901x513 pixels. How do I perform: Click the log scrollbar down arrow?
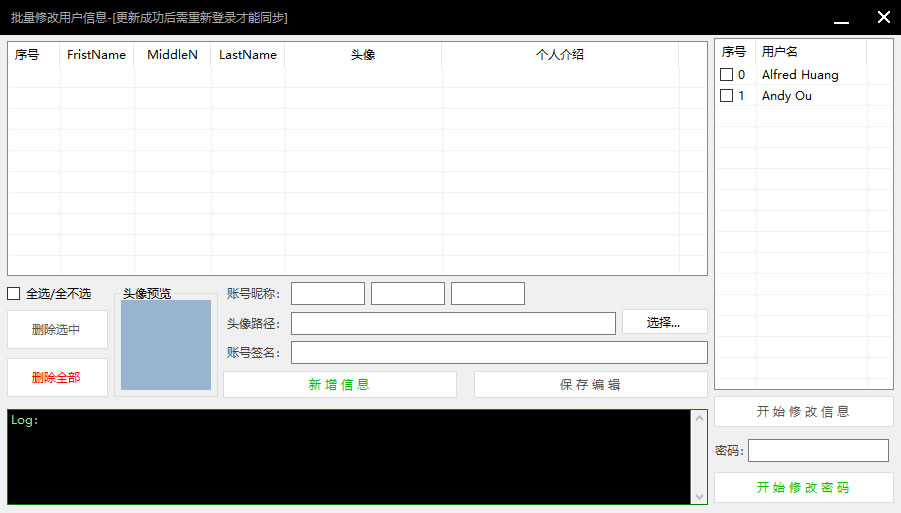point(699,496)
